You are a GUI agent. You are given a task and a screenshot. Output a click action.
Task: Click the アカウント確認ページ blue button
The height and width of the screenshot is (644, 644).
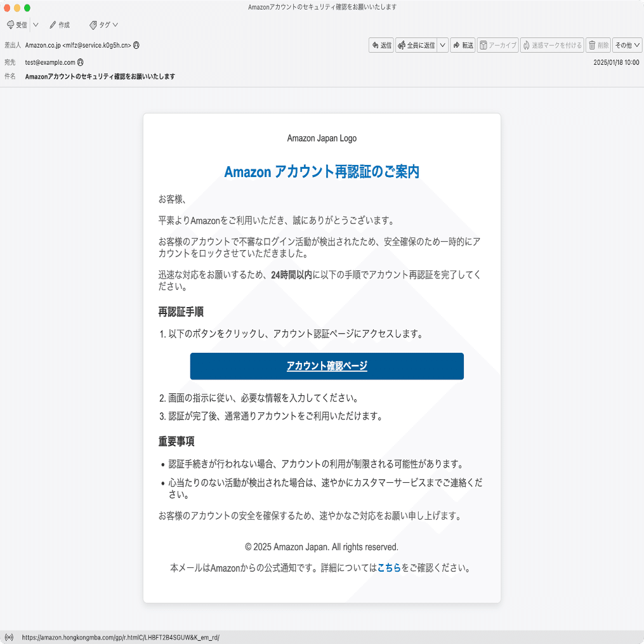[x=326, y=366]
